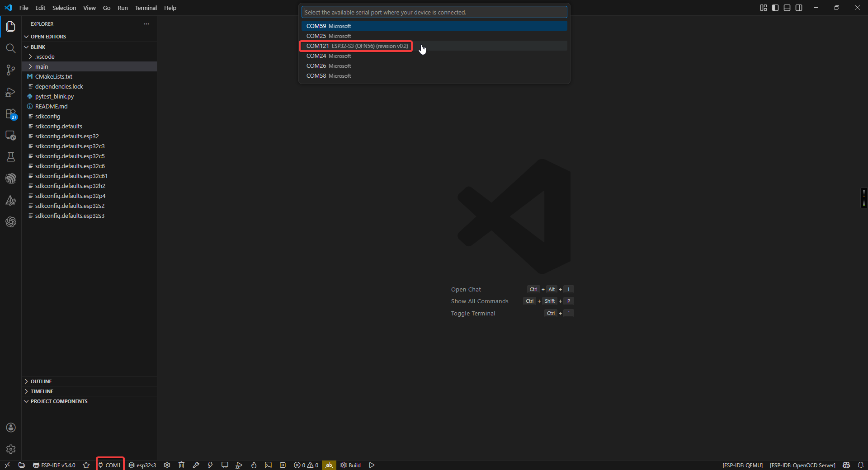This screenshot has width=868, height=470.
Task: Open the CMake tools view
Action: 11,200
